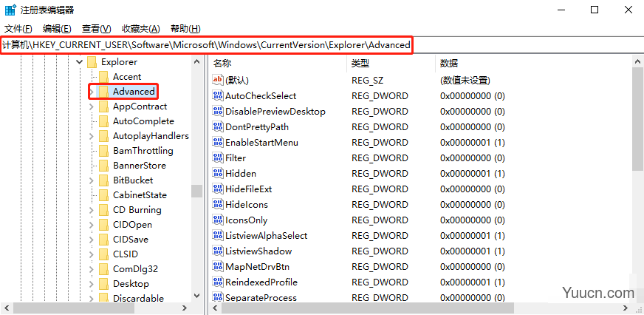Expand the AutoplayHandlers key

[x=92, y=136]
